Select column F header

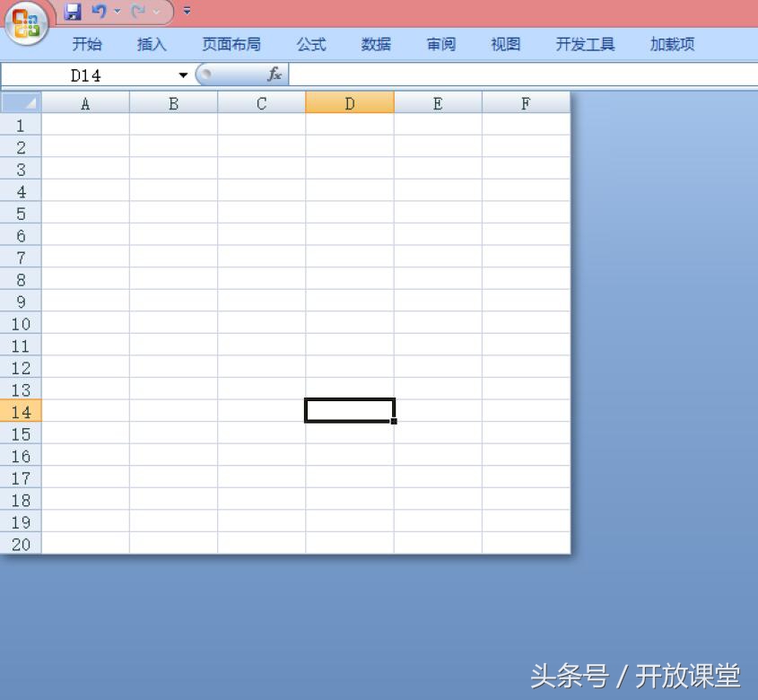(526, 103)
